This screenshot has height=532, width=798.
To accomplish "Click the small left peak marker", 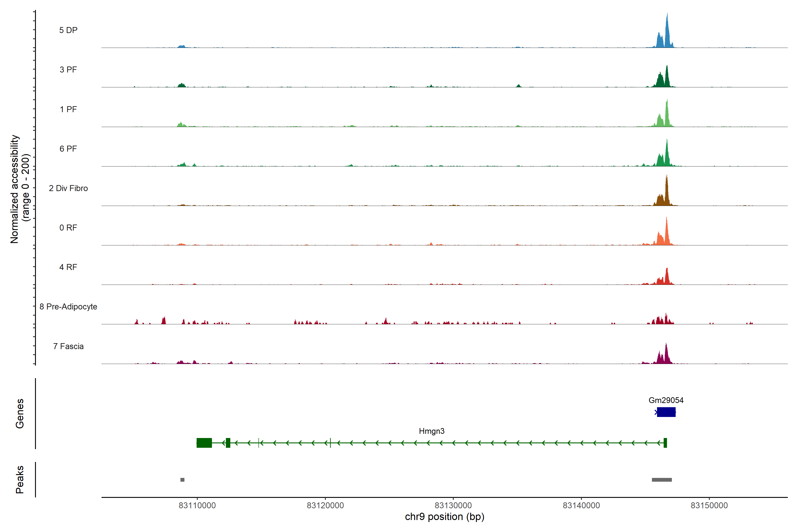I will pos(182,480).
